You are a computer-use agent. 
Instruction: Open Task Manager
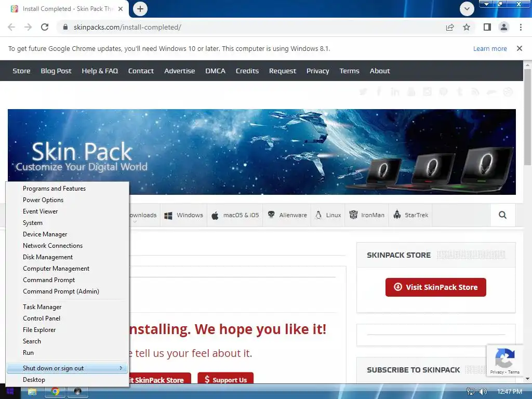[42, 307]
